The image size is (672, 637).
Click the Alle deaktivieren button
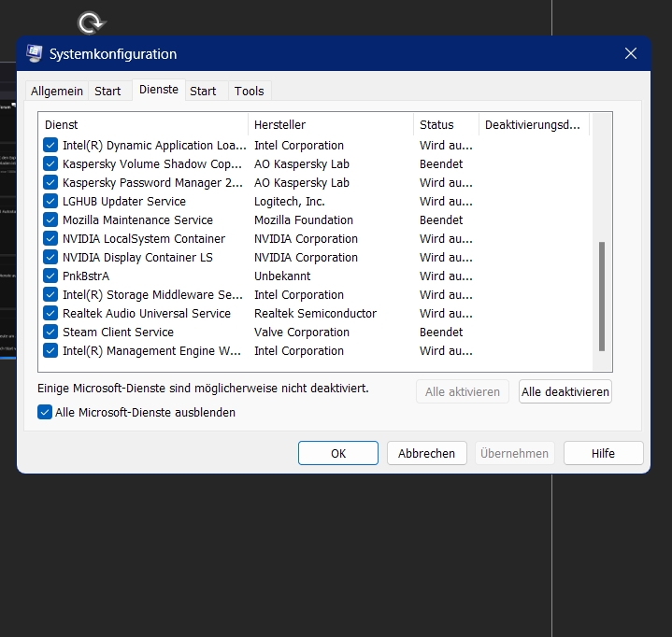(x=565, y=391)
